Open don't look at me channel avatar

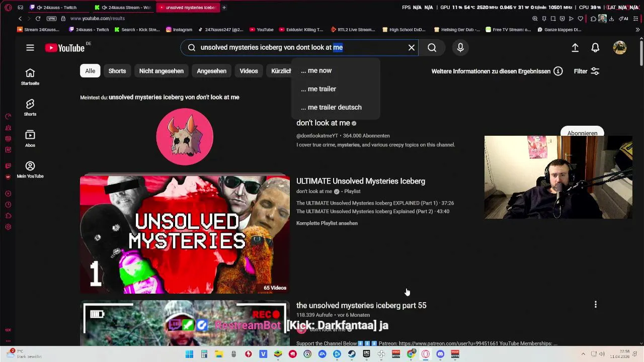coord(185,136)
